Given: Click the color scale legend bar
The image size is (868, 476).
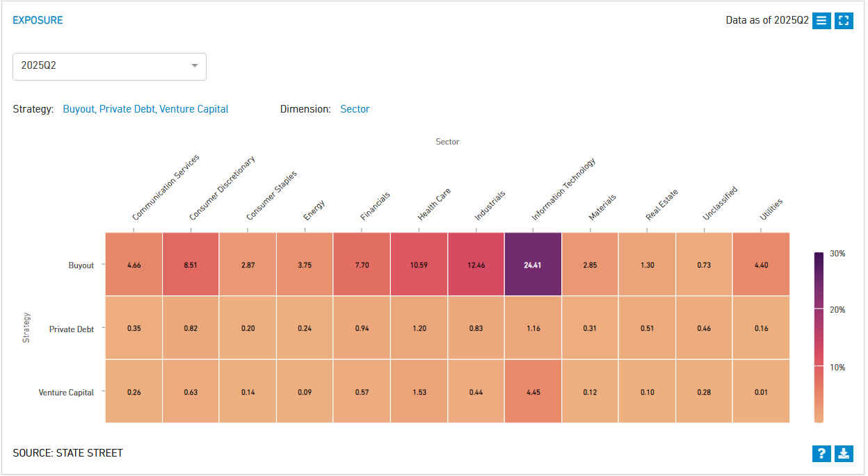Looking at the screenshot, I should pos(819,337).
